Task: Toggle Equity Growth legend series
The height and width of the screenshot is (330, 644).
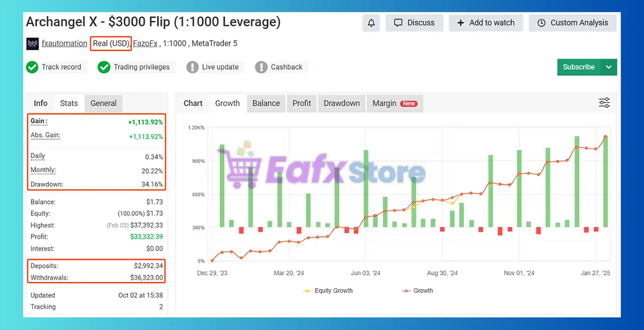Action: 328,291
